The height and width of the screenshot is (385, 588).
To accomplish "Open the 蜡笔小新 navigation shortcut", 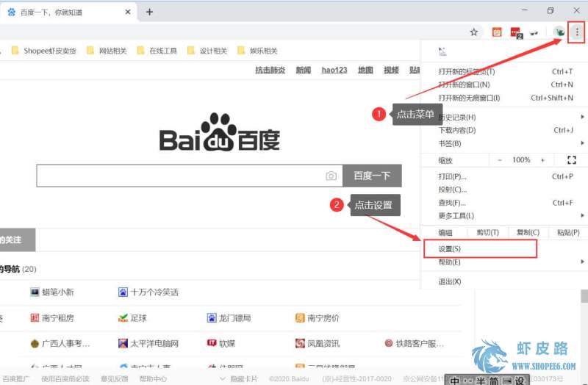I will click(51, 292).
